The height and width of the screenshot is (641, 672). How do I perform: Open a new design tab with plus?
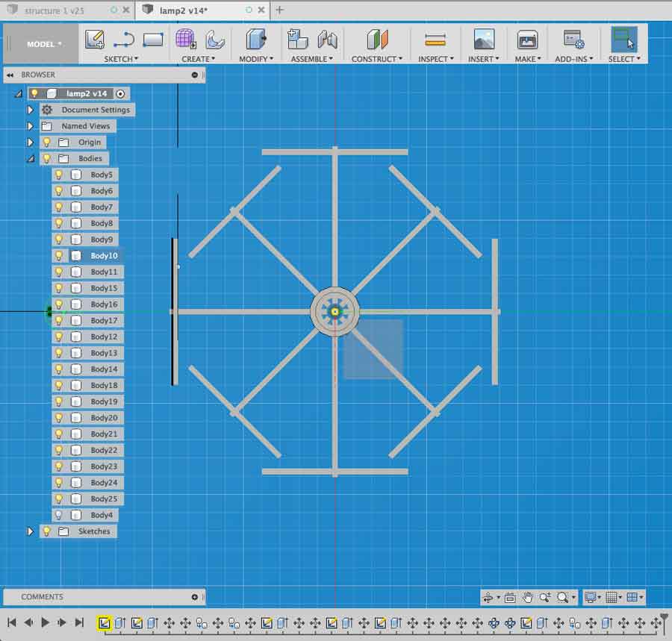click(x=279, y=10)
